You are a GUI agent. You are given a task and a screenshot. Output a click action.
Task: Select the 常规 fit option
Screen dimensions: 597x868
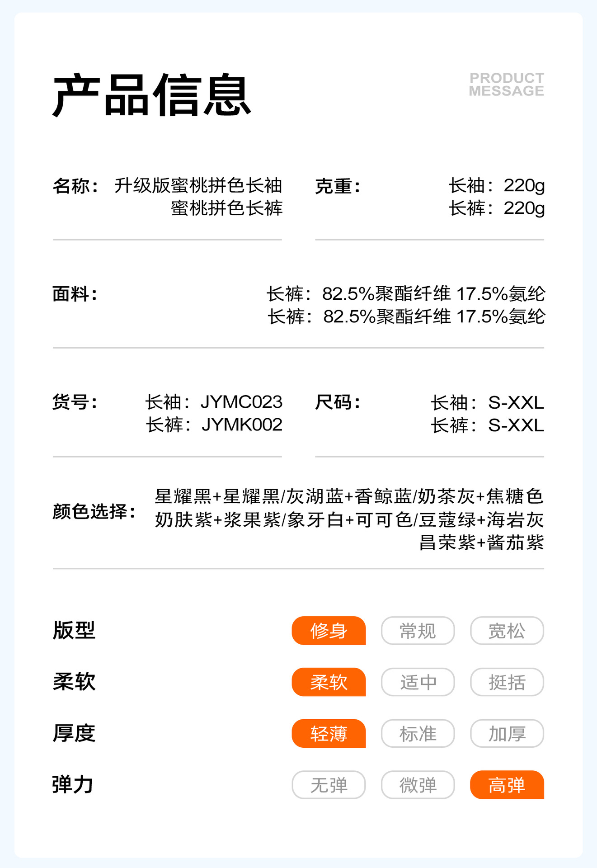point(418,631)
